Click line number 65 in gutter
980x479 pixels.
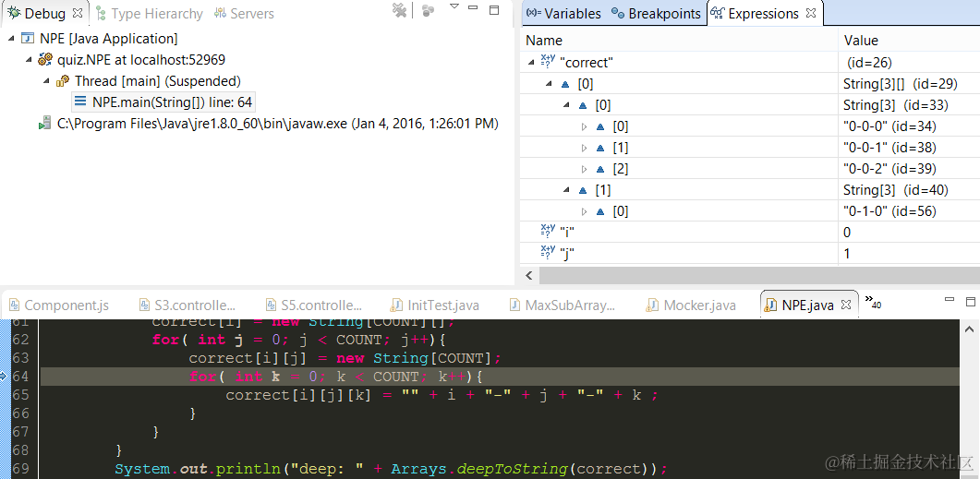click(x=21, y=395)
